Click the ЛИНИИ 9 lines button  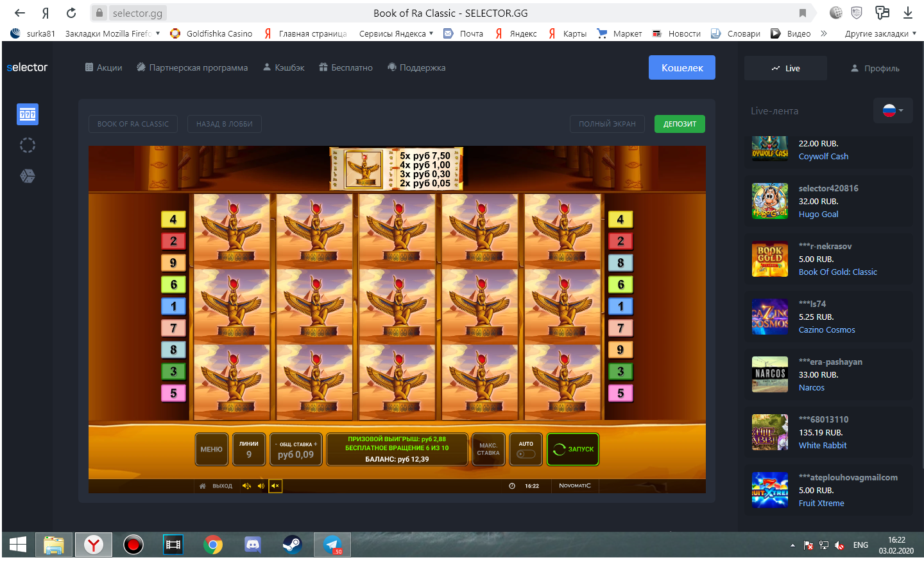pyautogui.click(x=249, y=450)
